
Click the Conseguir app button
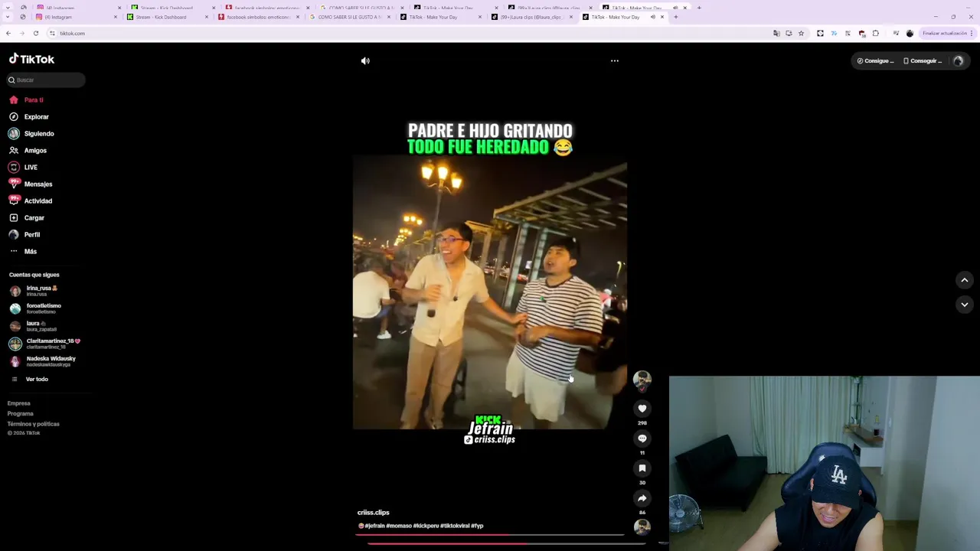923,60
